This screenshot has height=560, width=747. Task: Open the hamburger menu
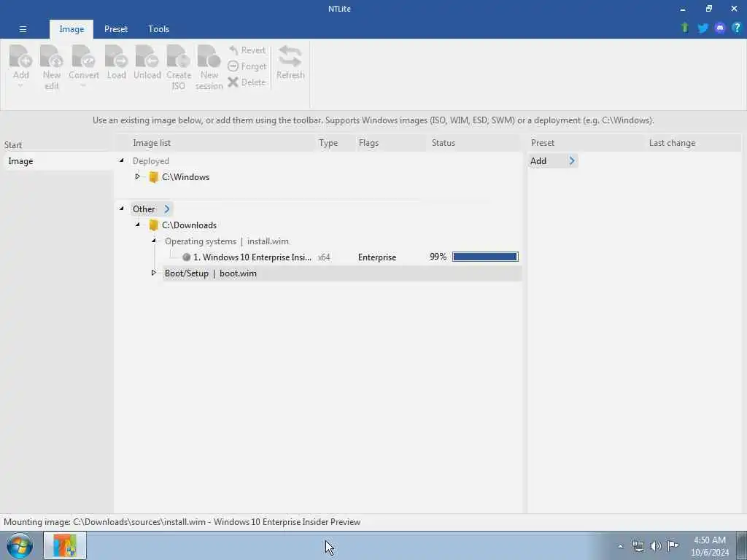tap(23, 29)
